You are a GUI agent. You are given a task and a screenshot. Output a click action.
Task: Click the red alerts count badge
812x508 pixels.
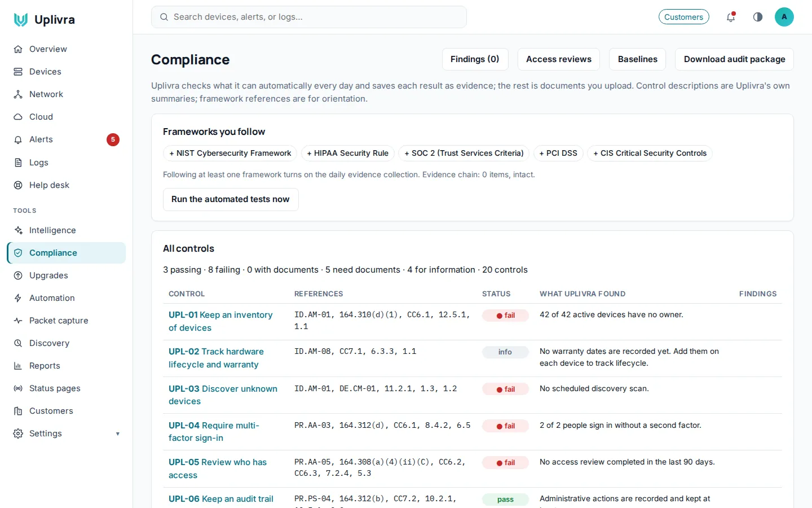tap(113, 139)
